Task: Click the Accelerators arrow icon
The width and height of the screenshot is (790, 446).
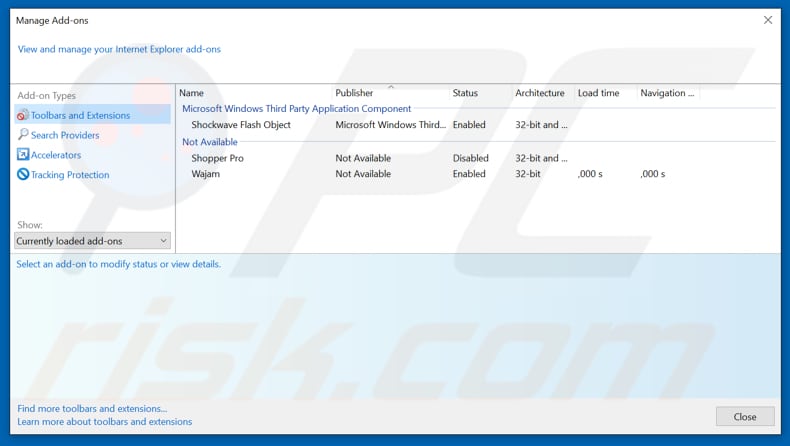Action: point(23,154)
